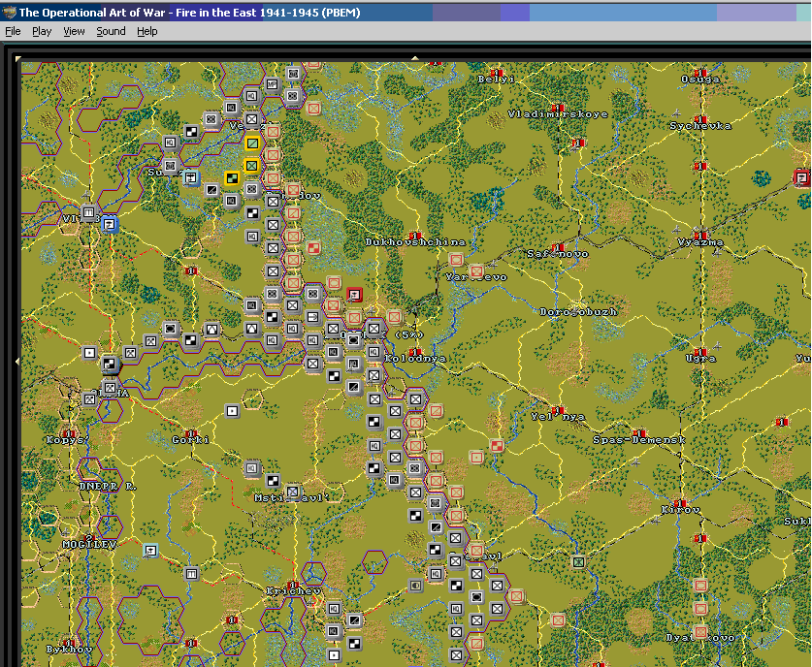Select the infantry unit on Mstislavl

293,492
